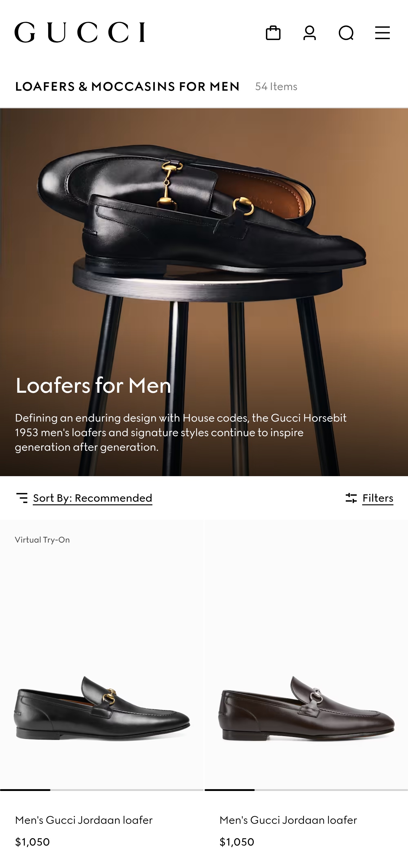
Task: Open Sort By: Recommended dropdown
Action: 93,498
